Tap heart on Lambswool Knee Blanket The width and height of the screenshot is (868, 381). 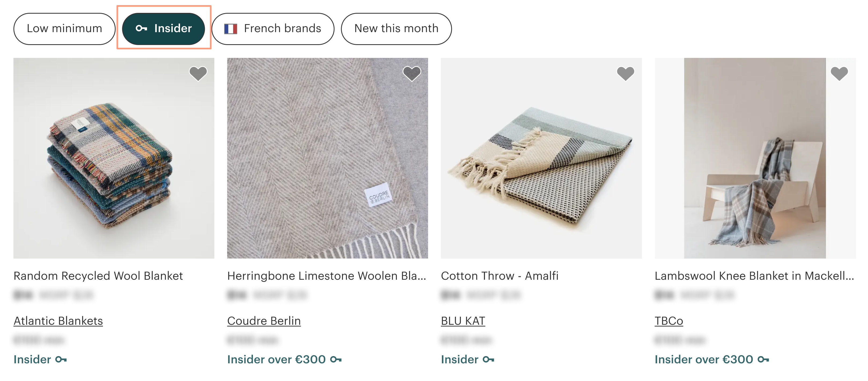pos(839,73)
